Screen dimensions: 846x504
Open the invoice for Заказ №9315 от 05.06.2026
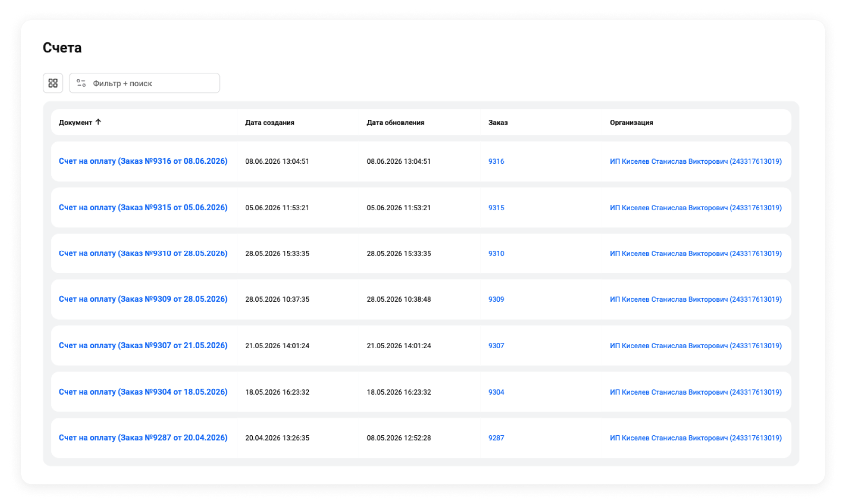pyautogui.click(x=143, y=208)
